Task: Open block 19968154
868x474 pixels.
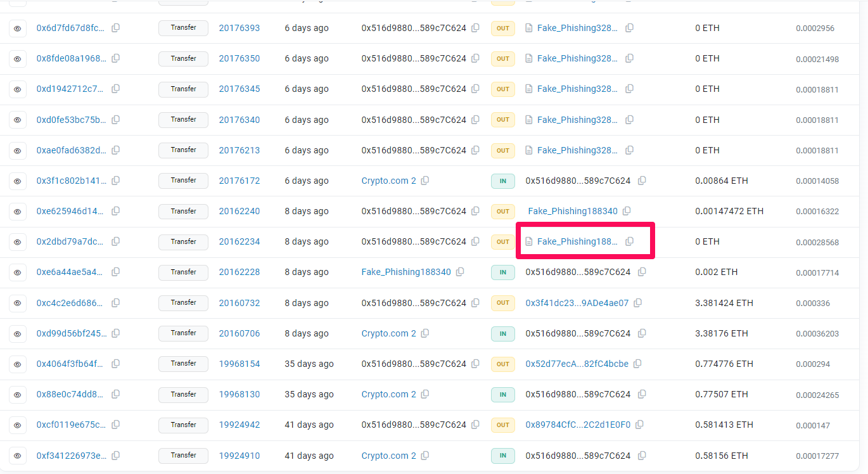Action: point(239,364)
